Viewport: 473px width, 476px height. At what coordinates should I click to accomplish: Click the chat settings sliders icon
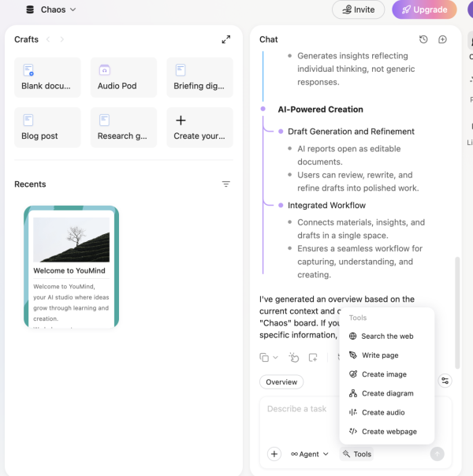445,381
